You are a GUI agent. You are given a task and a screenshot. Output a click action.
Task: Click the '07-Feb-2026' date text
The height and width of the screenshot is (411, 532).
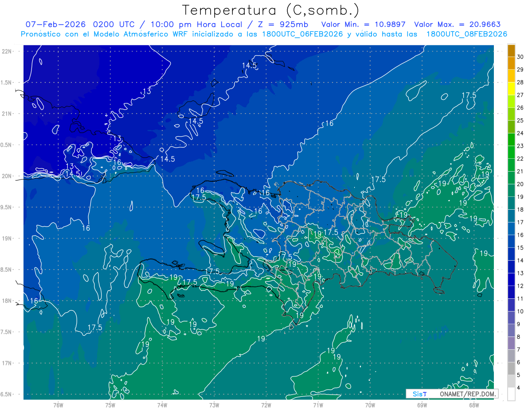55,24
